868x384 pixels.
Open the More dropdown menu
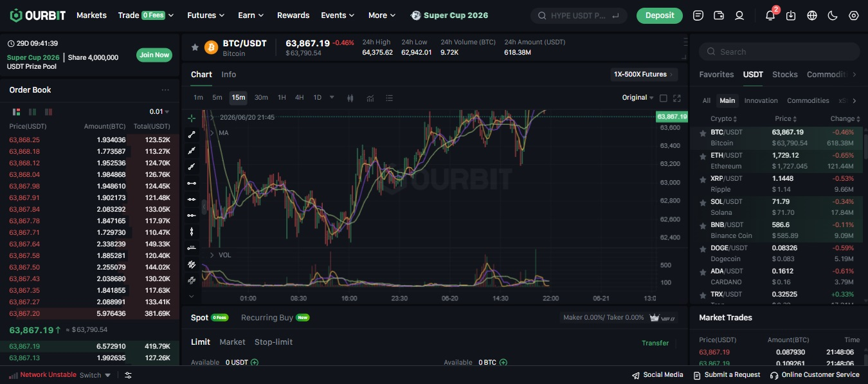point(382,15)
